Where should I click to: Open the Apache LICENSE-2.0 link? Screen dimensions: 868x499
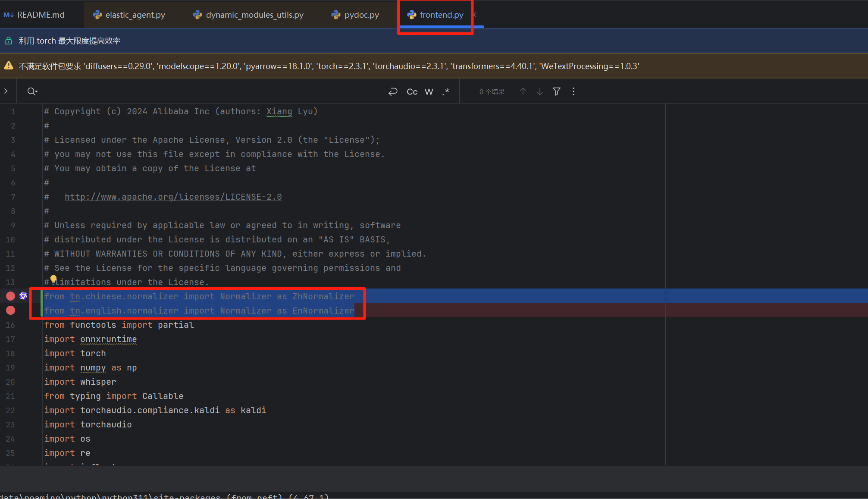pyautogui.click(x=173, y=197)
